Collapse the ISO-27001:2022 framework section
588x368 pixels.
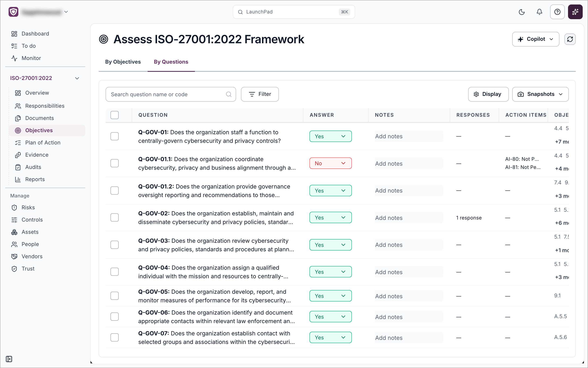point(77,78)
